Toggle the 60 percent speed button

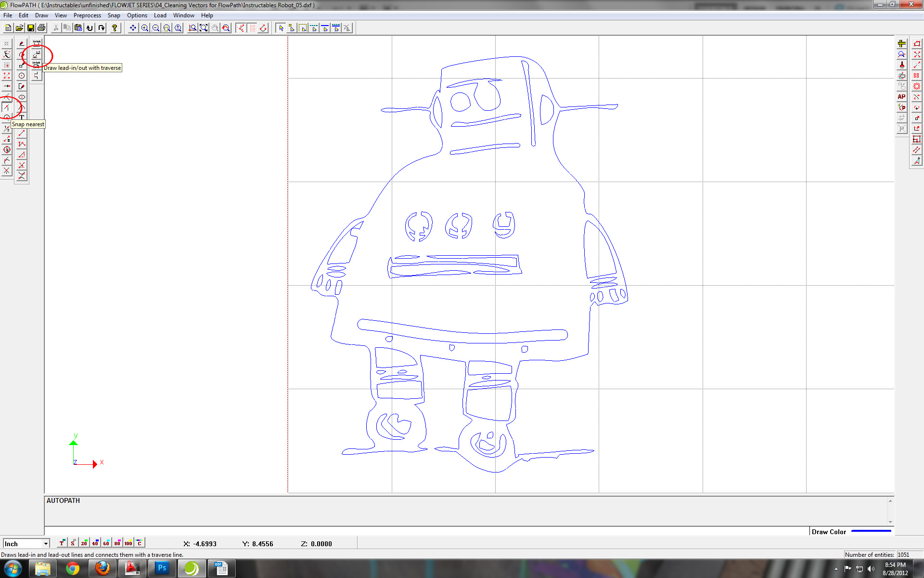click(x=106, y=543)
